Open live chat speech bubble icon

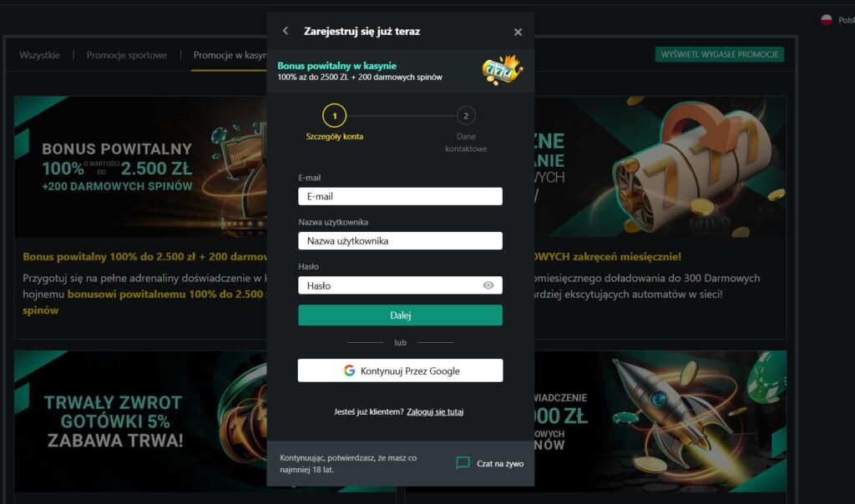point(463,463)
